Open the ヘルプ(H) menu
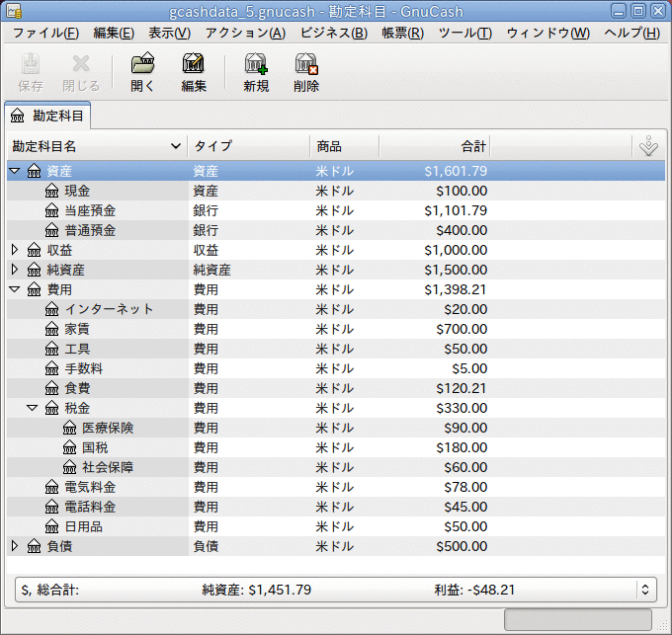 click(x=631, y=33)
